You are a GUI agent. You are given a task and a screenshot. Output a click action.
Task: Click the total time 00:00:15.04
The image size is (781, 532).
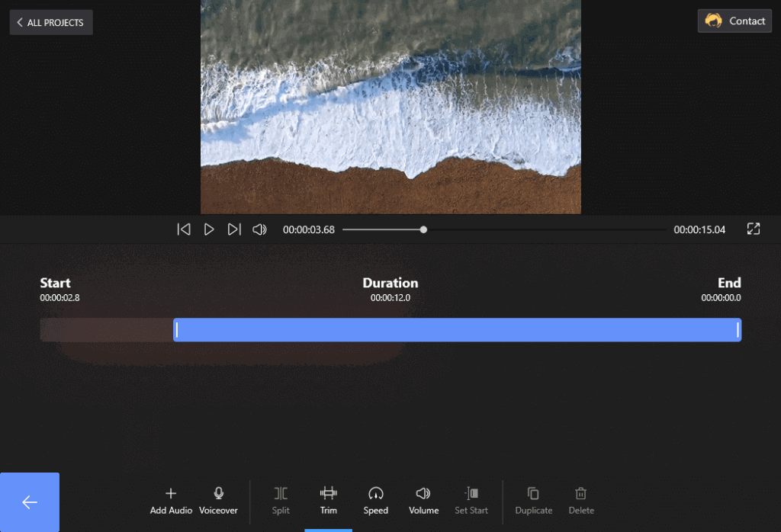tap(699, 229)
